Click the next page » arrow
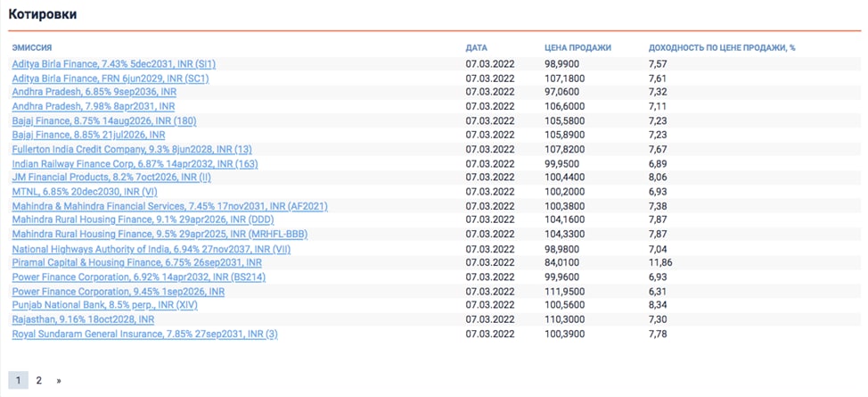The height and width of the screenshot is (397, 868). [59, 381]
